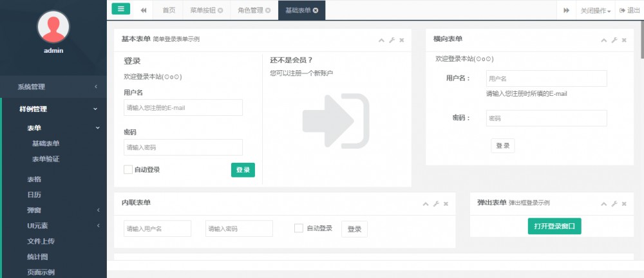The height and width of the screenshot is (278, 644).
Task: Collapse the 样例管理 sidebar menu
Action: pos(53,109)
